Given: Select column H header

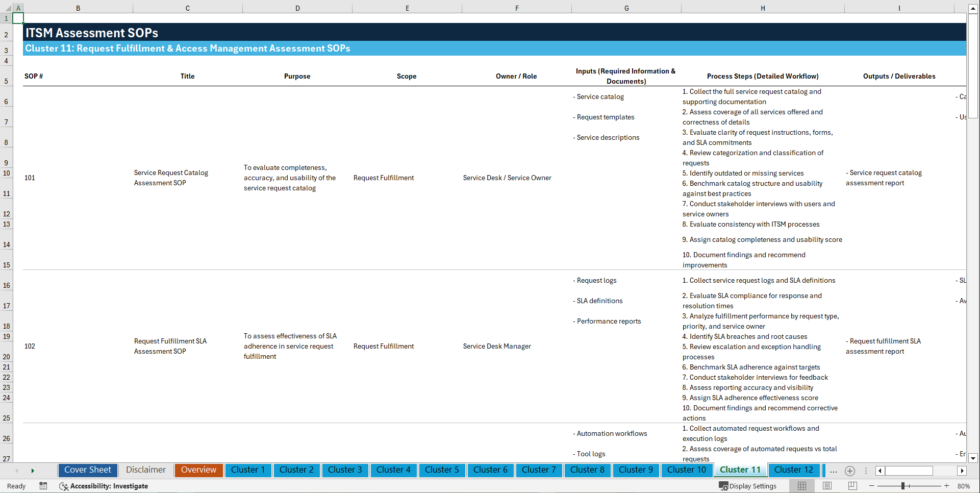Looking at the screenshot, I should (x=762, y=8).
